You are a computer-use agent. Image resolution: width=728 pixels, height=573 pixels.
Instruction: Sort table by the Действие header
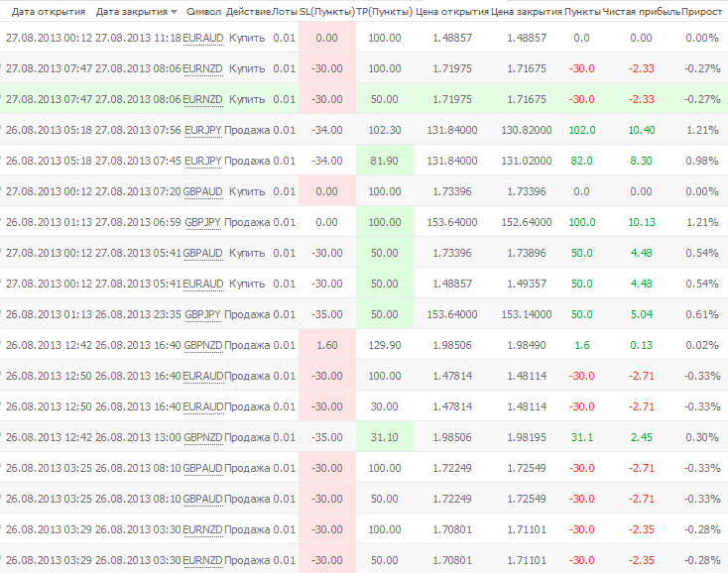tap(248, 12)
